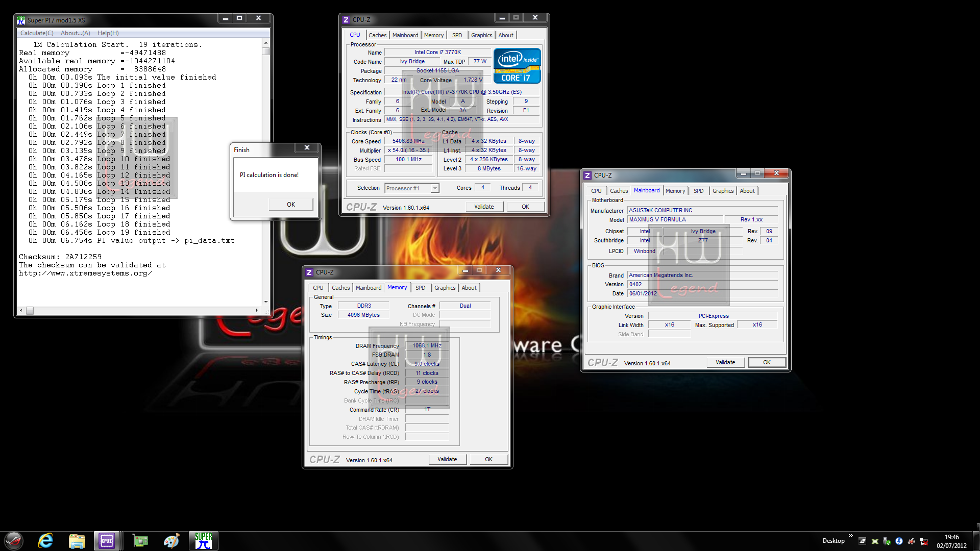Open the Z icon of the CPU-tab CPU-Z window
The width and height of the screenshot is (980, 551).
(x=346, y=20)
